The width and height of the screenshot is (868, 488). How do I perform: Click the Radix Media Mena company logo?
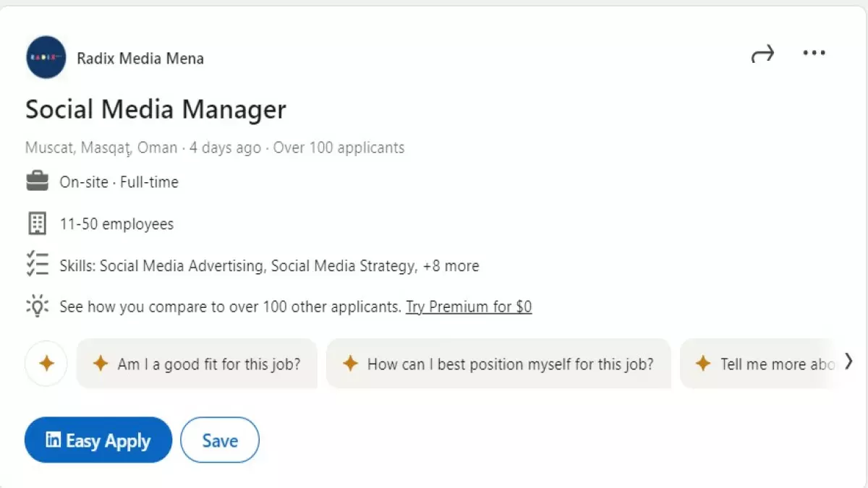point(46,57)
